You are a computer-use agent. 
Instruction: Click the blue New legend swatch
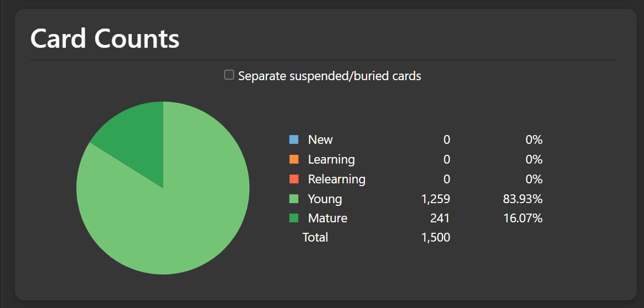[x=294, y=139]
